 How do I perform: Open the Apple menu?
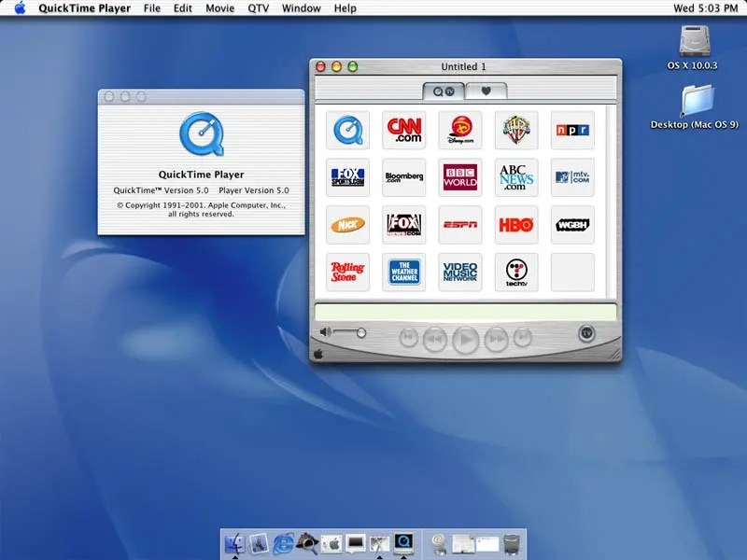(20, 8)
